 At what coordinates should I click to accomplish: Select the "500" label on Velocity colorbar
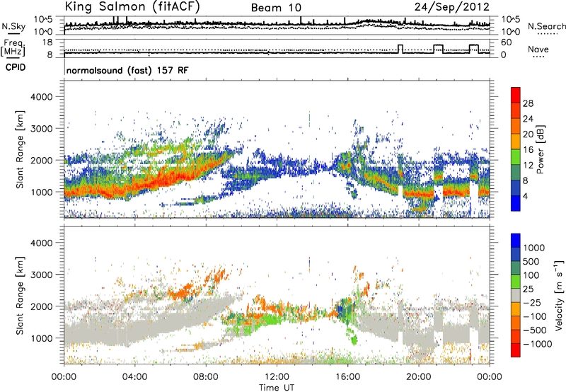[x=531, y=261]
